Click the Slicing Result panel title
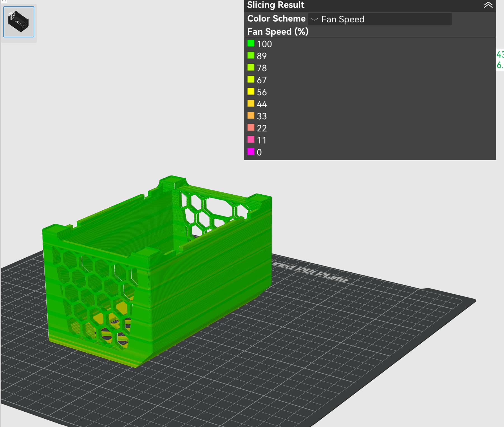Image resolution: width=504 pixels, height=427 pixels. point(276,5)
